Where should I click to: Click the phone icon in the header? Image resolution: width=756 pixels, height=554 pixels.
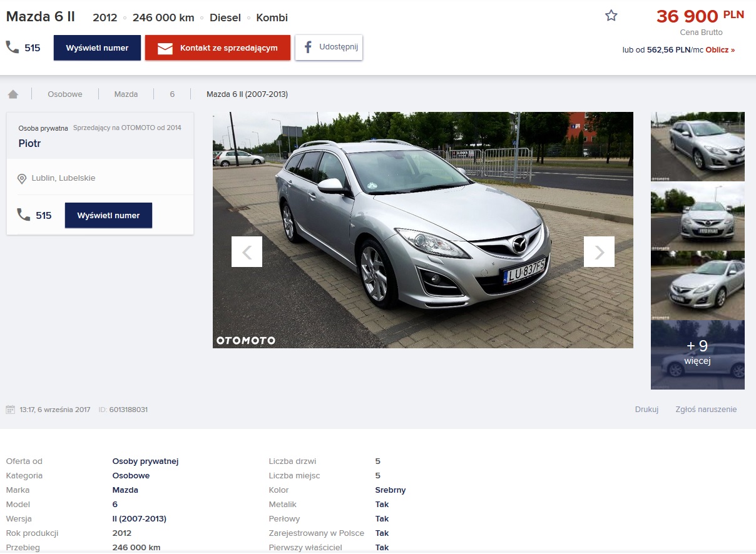tap(13, 48)
